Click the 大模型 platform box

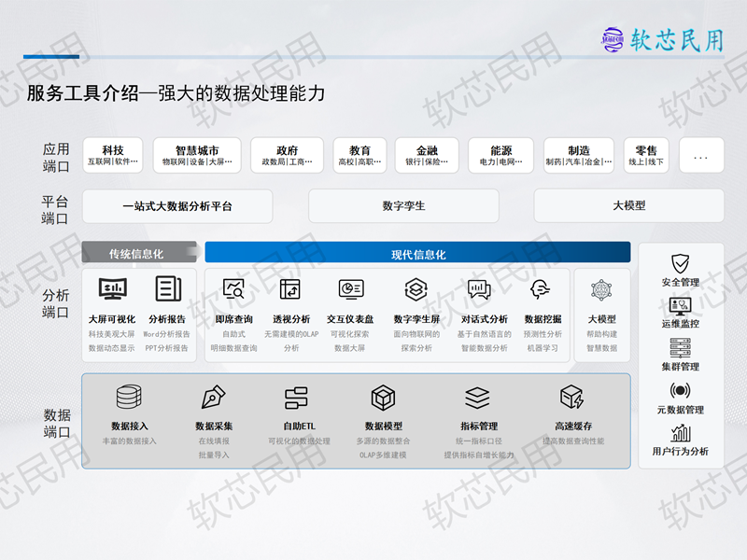[628, 205]
